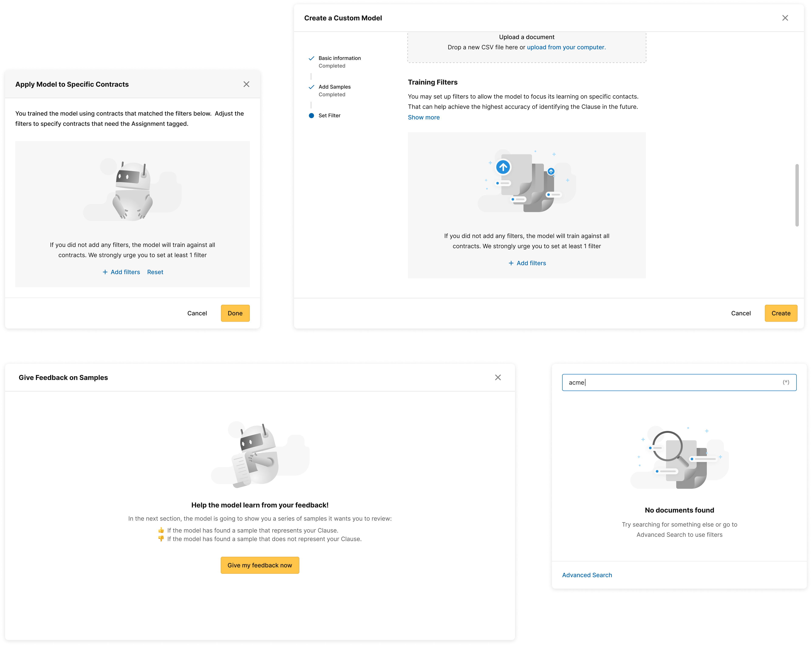812x646 pixels.
Task: Open Advanced Search link
Action: tap(587, 575)
